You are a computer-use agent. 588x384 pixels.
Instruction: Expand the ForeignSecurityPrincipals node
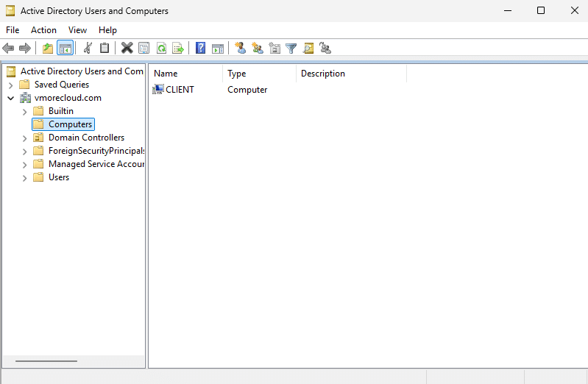(x=24, y=152)
